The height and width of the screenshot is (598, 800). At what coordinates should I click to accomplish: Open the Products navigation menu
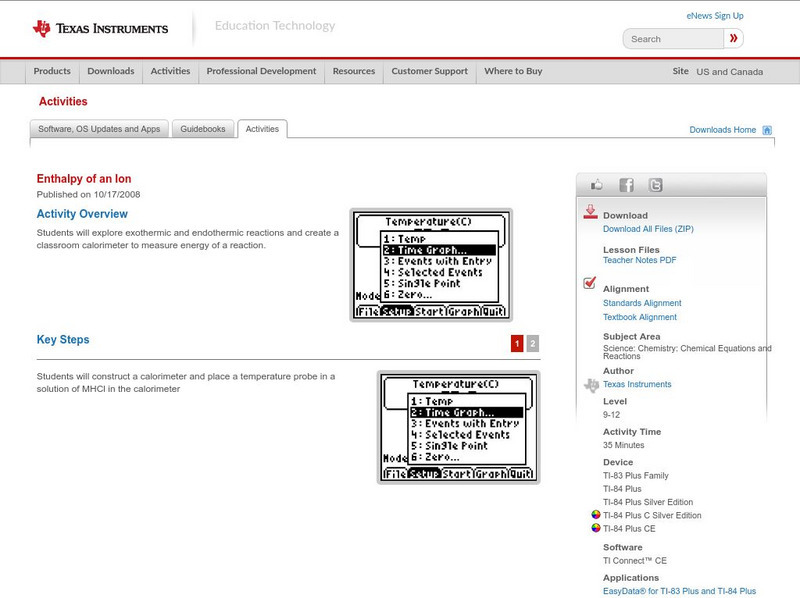click(51, 71)
